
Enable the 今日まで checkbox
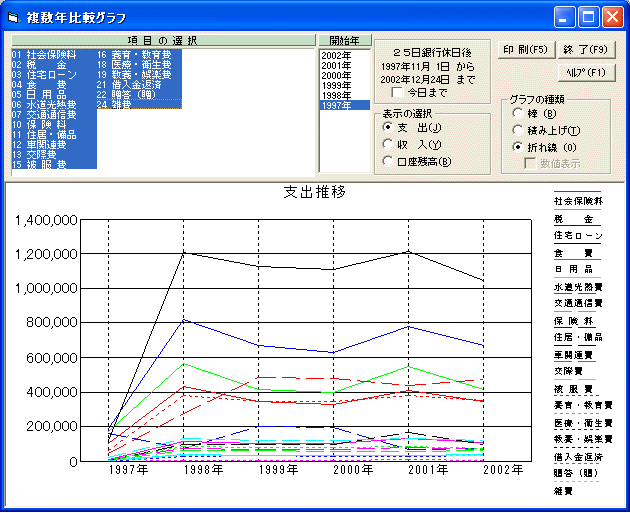click(x=398, y=92)
